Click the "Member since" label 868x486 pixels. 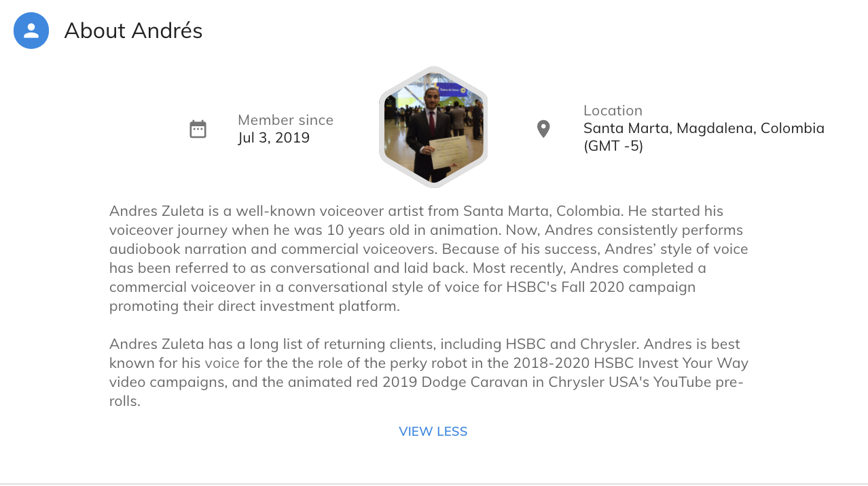pyautogui.click(x=285, y=120)
